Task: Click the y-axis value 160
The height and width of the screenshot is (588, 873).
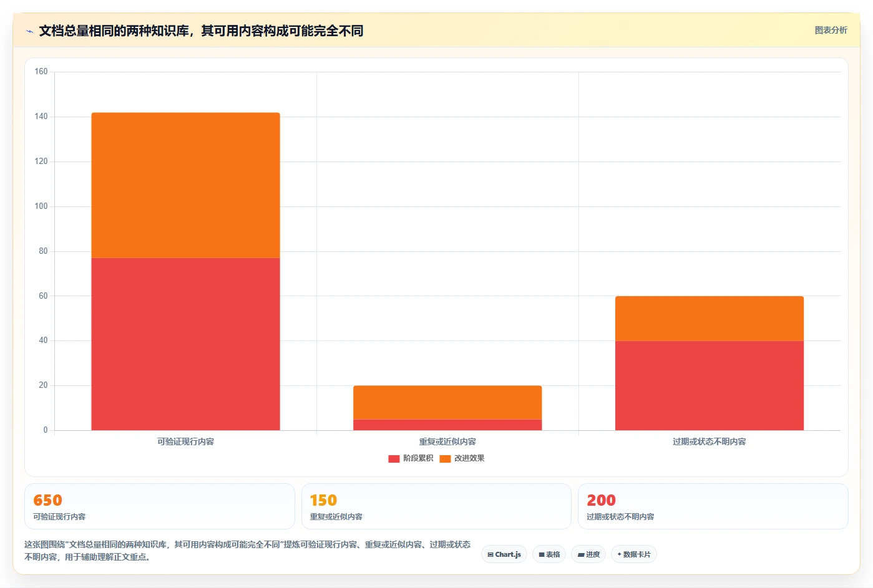Action: tap(41, 72)
